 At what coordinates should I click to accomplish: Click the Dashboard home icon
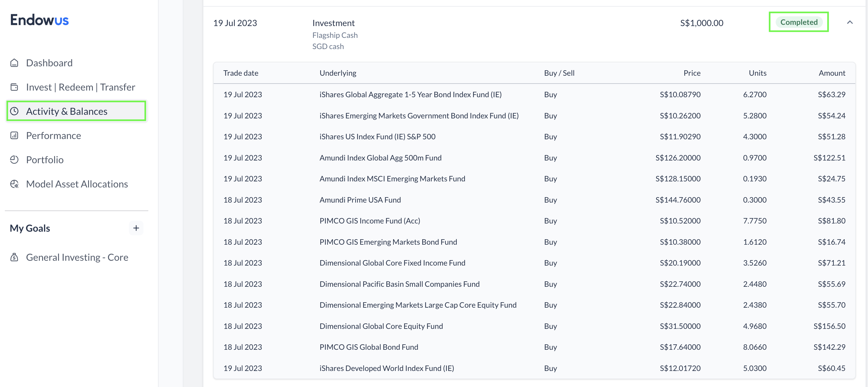coord(14,63)
